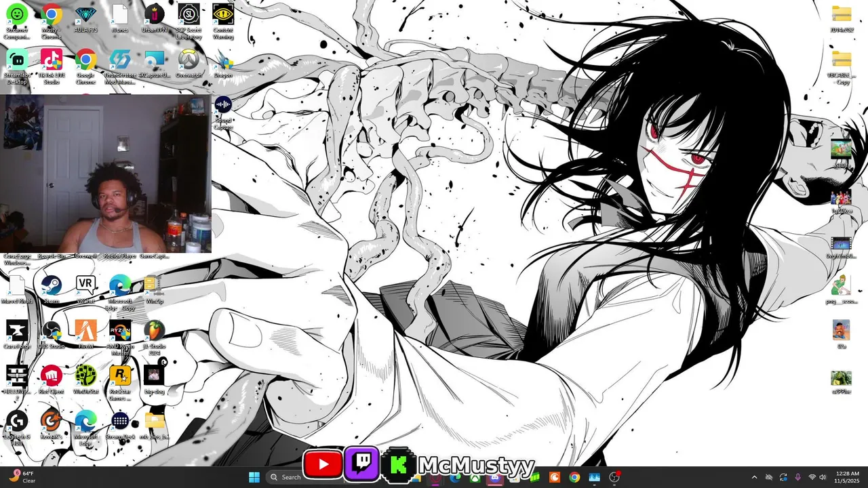
Task: Open the Marvel Rivals shortcut
Action: (17, 289)
